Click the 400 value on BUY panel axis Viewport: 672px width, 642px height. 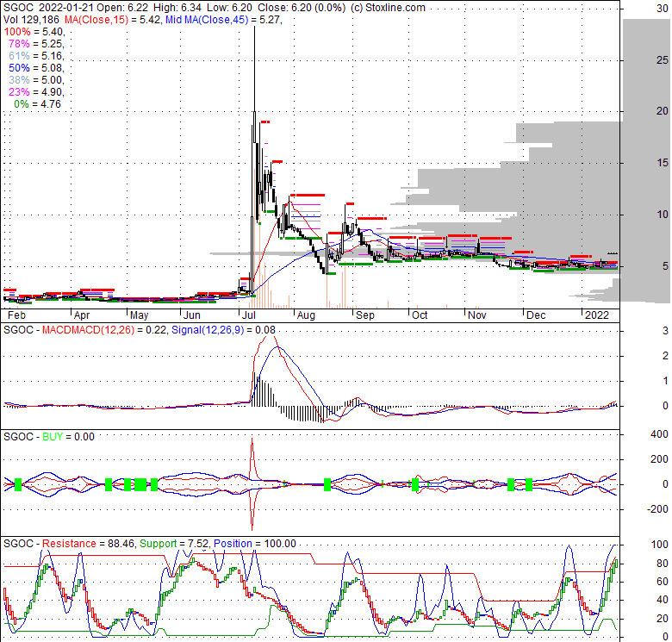click(x=659, y=434)
